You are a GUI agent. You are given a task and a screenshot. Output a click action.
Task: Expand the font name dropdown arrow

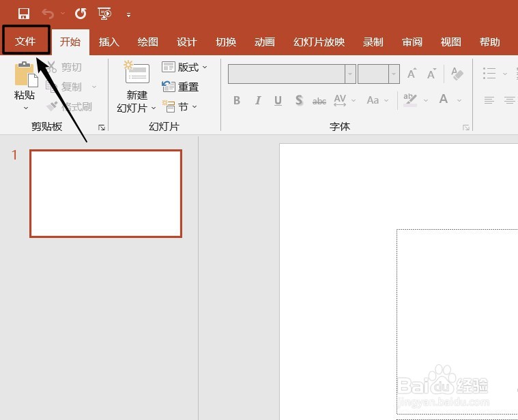tap(350, 74)
